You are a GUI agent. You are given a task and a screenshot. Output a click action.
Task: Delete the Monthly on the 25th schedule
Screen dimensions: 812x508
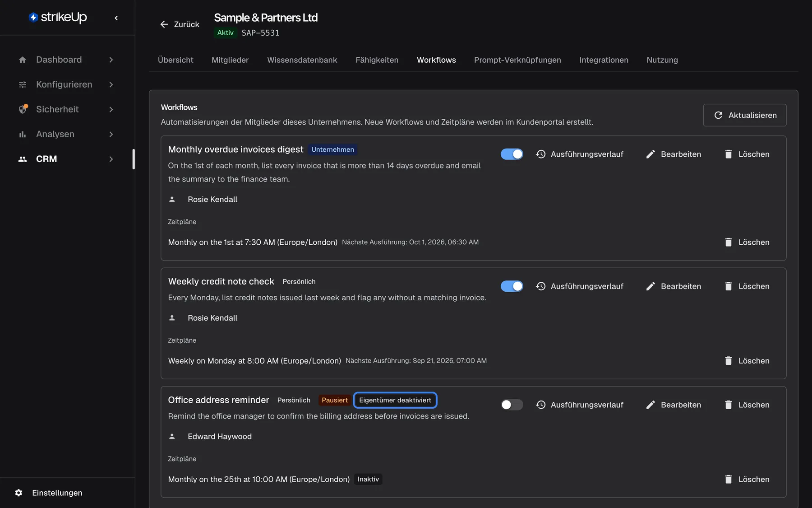[747, 480]
